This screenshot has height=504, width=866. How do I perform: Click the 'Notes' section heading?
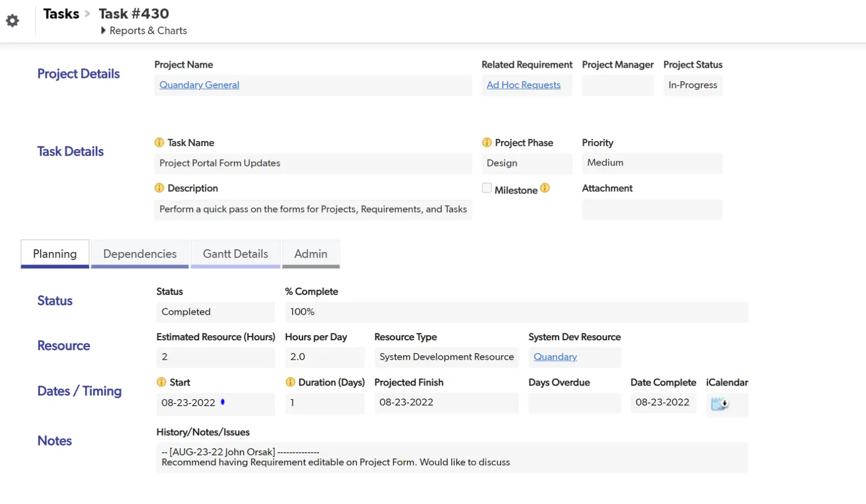(55, 441)
